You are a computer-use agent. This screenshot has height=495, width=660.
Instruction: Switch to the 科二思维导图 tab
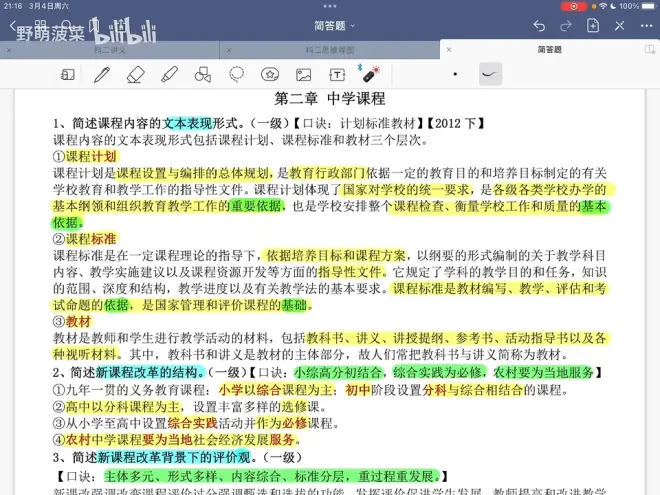pos(330,48)
